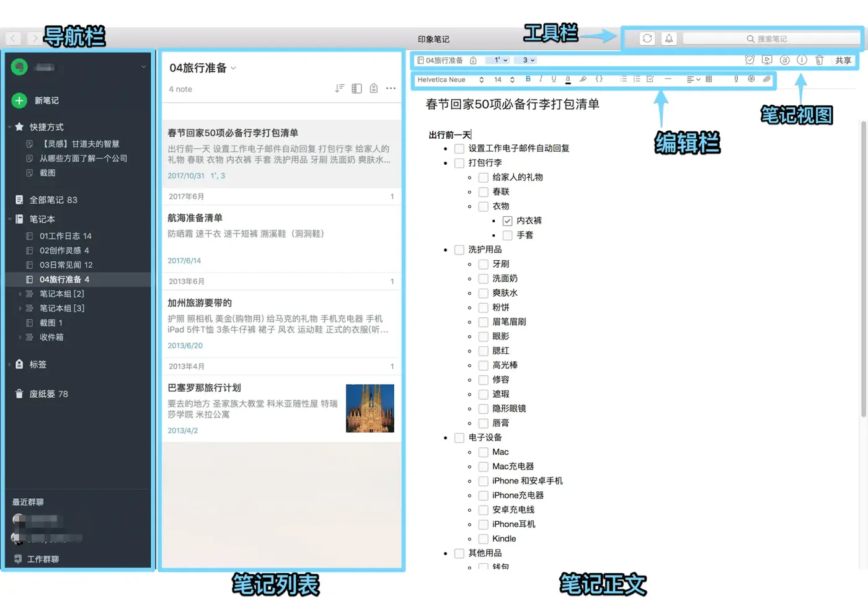Check the 打包行李 checkbox
The image size is (868, 606).
click(459, 163)
